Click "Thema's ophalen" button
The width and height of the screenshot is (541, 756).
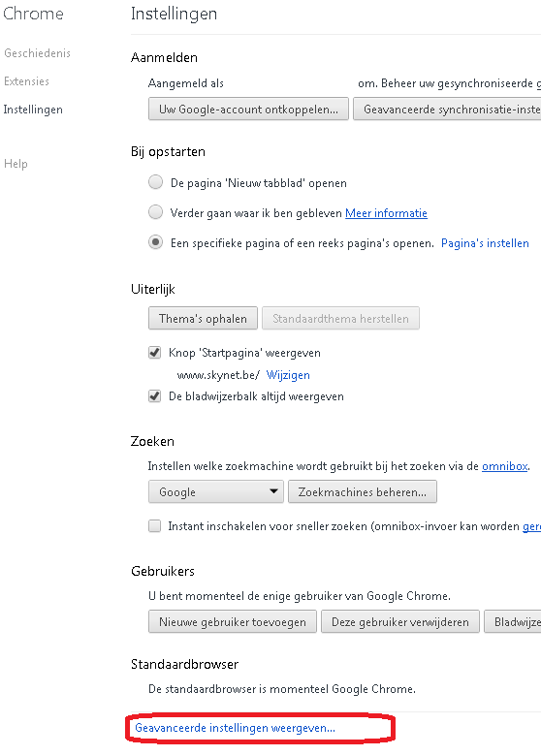[x=203, y=318]
